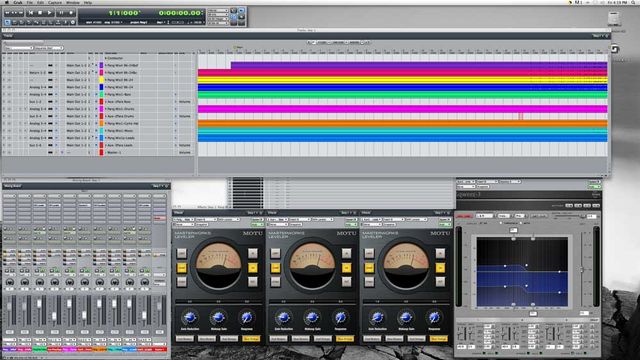Click the pan knob of the purple-labeled mixer channel
640x360 pixels.
[9, 282]
